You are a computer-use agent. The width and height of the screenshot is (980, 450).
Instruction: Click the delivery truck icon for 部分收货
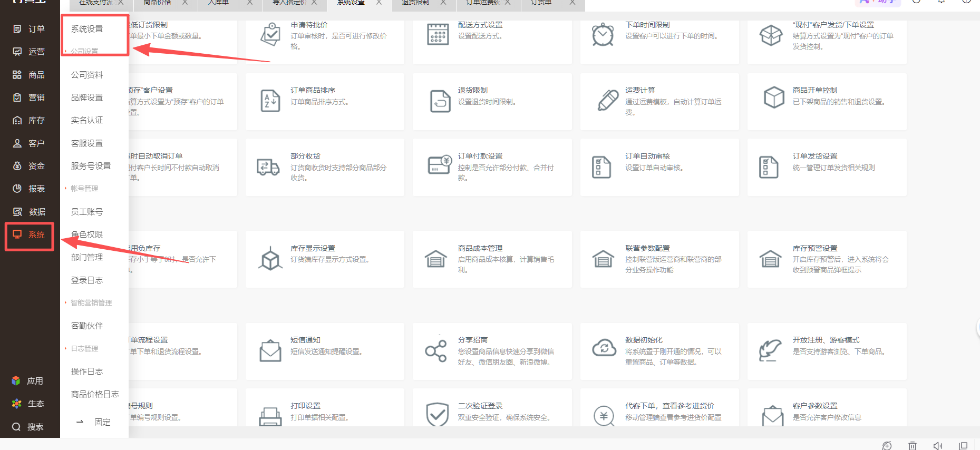(x=268, y=167)
